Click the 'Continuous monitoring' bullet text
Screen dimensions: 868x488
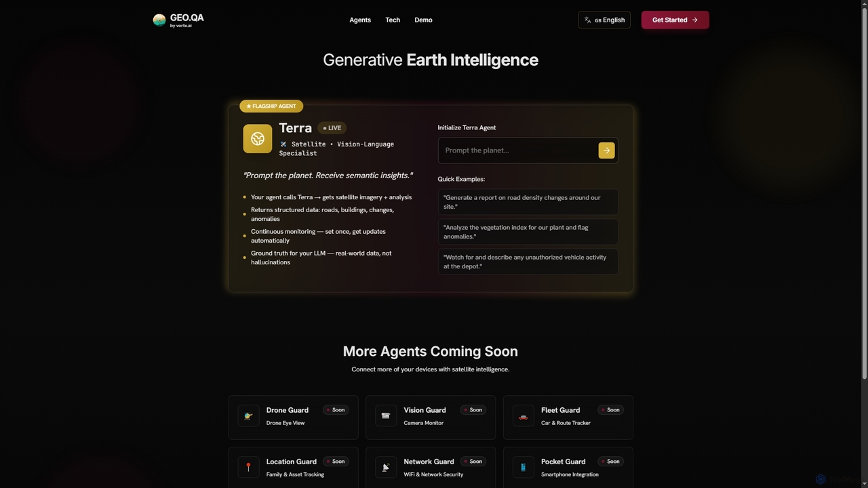[318, 236]
